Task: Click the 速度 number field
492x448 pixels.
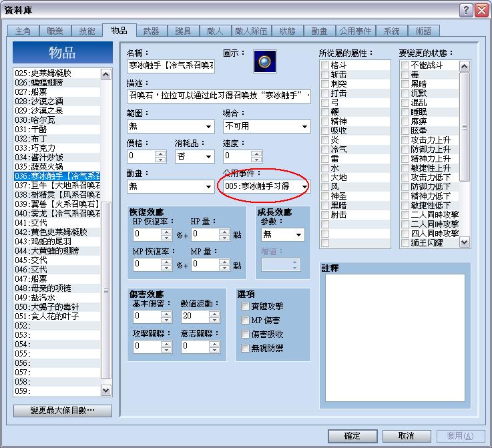Action: tap(237, 156)
